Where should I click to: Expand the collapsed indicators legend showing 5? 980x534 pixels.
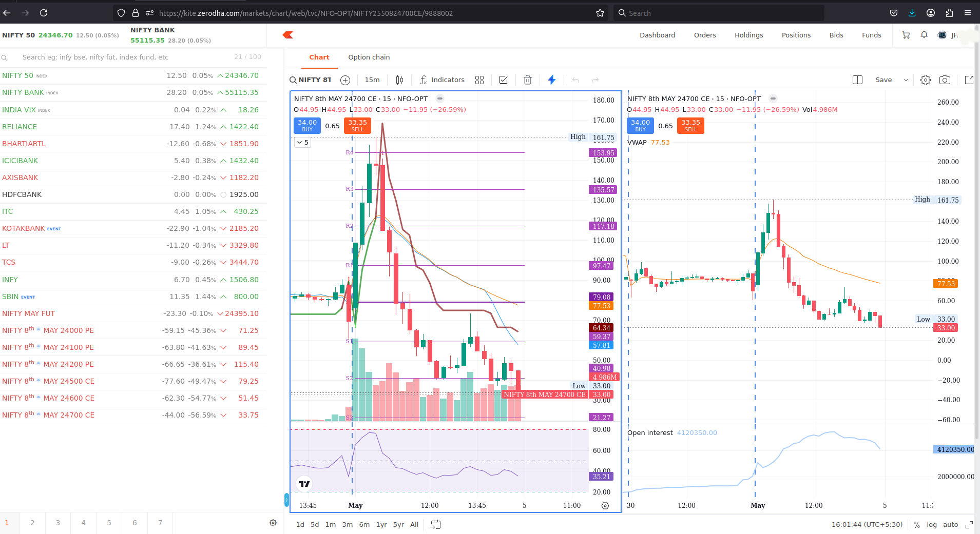(302, 143)
